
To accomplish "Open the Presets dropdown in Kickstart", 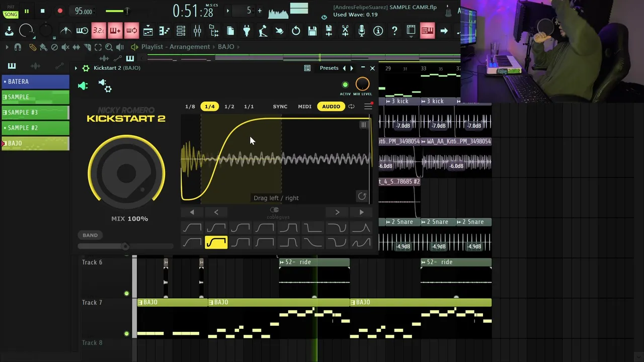I will (329, 68).
